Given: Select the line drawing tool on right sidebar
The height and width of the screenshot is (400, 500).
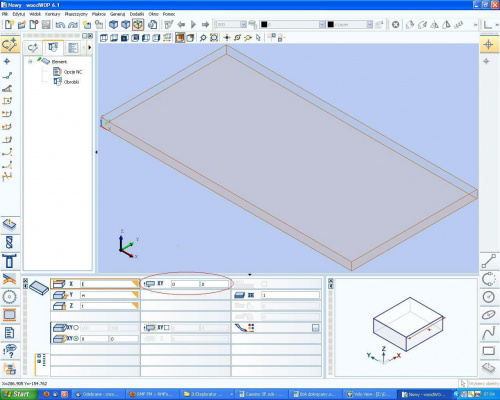Looking at the screenshot, I should pos(489,261).
